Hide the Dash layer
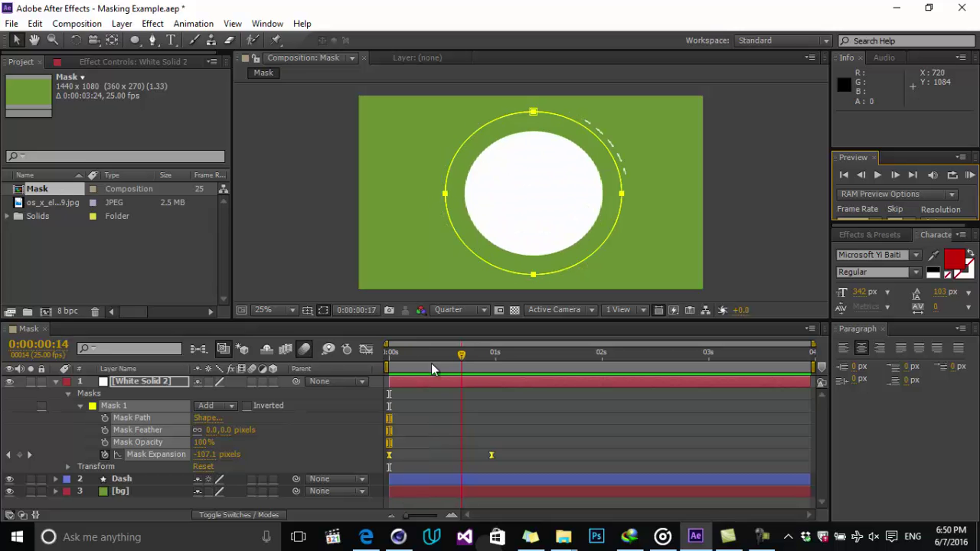The width and height of the screenshot is (980, 551). [x=9, y=479]
